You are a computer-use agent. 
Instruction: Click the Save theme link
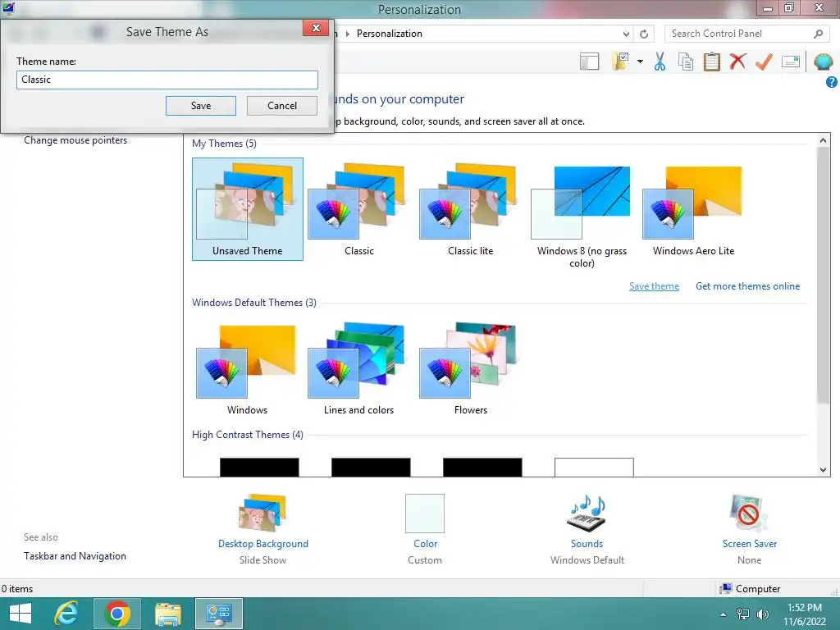[654, 286]
